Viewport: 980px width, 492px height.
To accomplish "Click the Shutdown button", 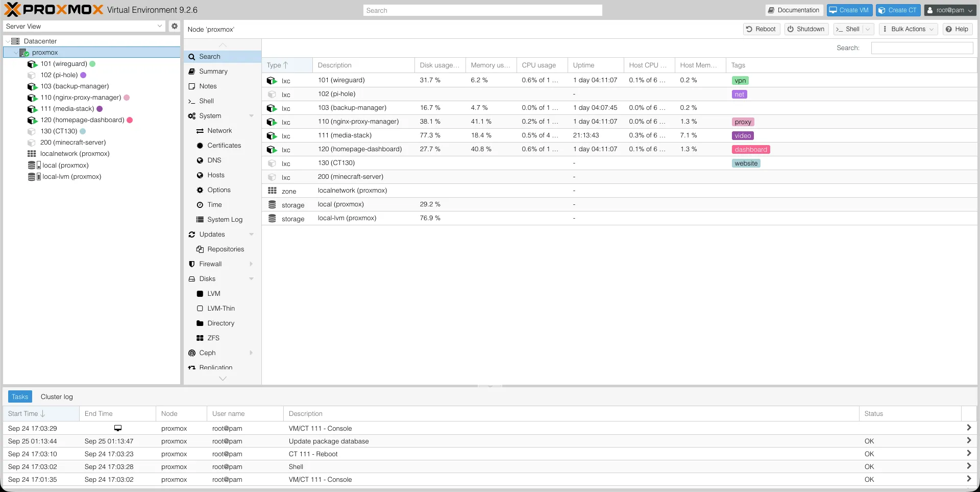I will 806,29.
